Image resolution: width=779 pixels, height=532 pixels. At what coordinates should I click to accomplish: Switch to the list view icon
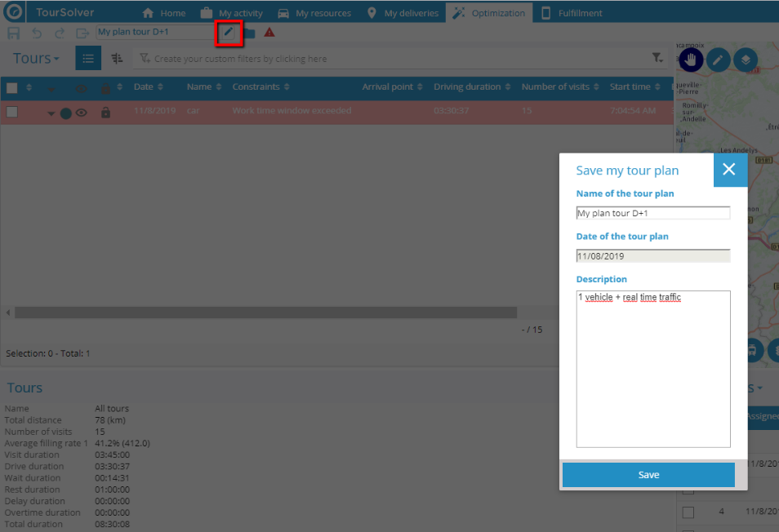tap(88, 59)
